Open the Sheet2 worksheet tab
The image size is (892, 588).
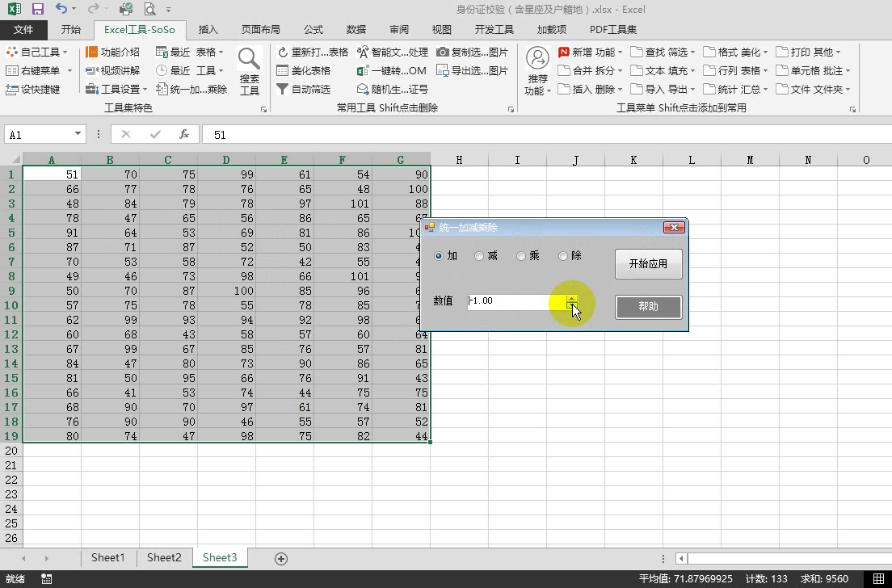coord(164,557)
